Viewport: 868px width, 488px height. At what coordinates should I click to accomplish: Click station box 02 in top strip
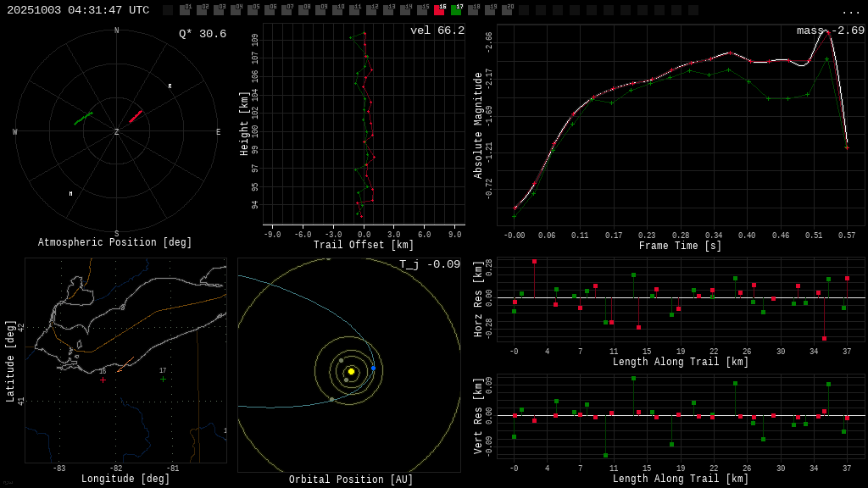(202, 10)
